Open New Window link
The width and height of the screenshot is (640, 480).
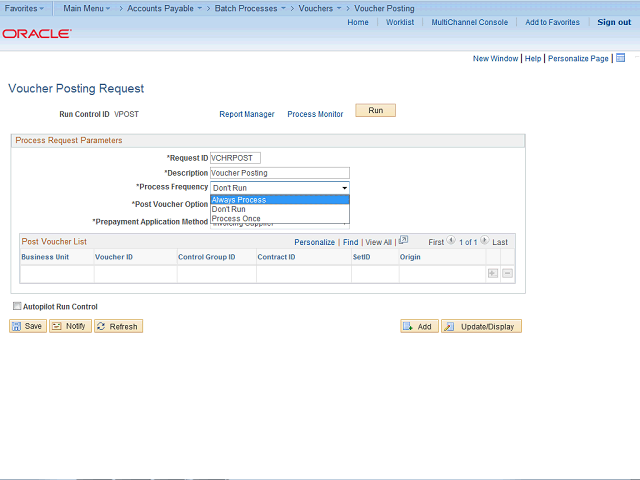pyautogui.click(x=495, y=58)
